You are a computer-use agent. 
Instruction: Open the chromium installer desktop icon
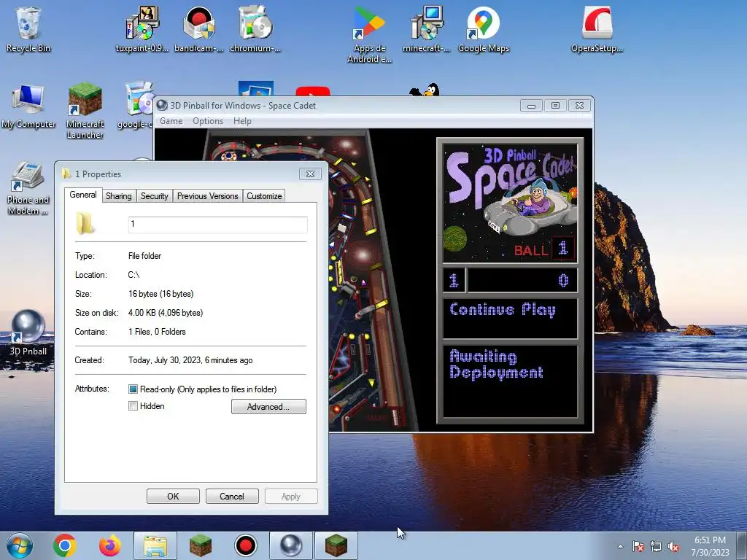click(255, 29)
